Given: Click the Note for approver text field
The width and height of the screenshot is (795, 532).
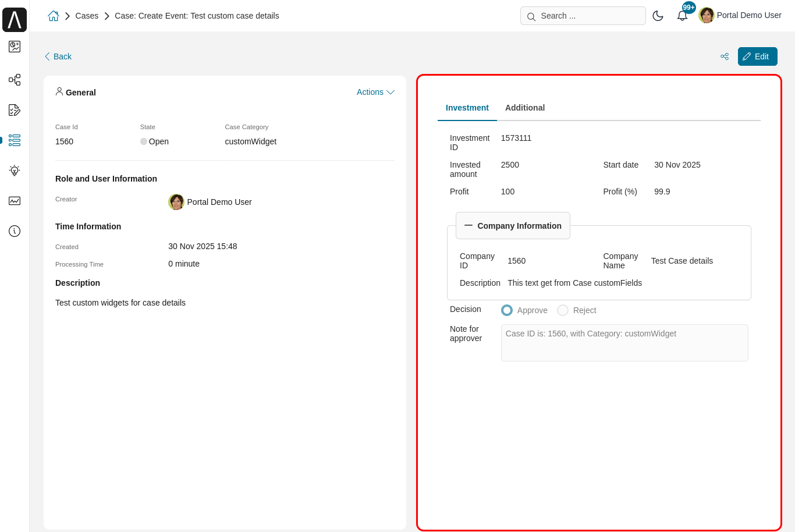Looking at the screenshot, I should (624, 343).
